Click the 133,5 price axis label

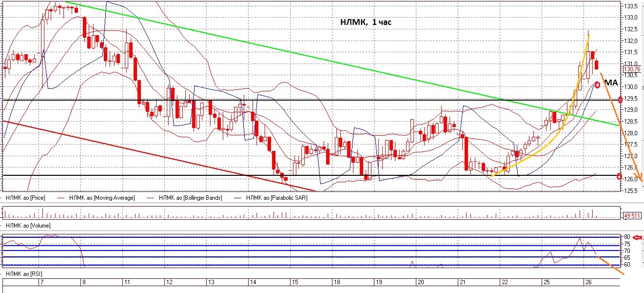[632, 6]
